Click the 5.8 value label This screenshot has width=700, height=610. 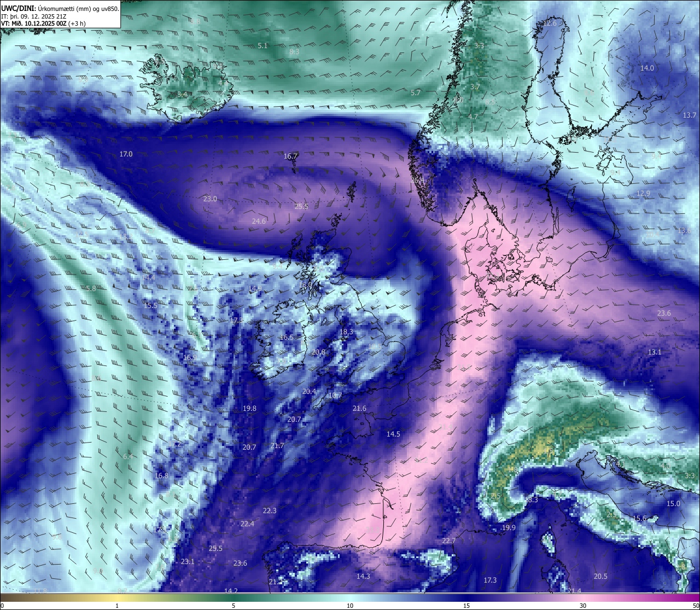pos(91,288)
